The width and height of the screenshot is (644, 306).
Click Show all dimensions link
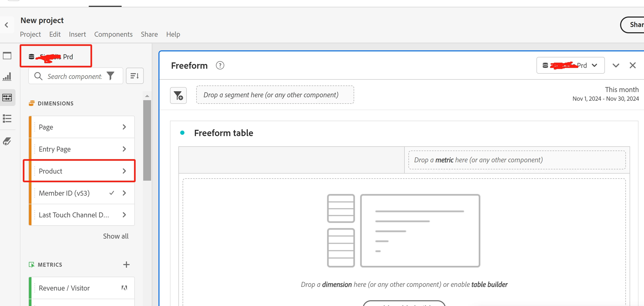click(x=116, y=236)
